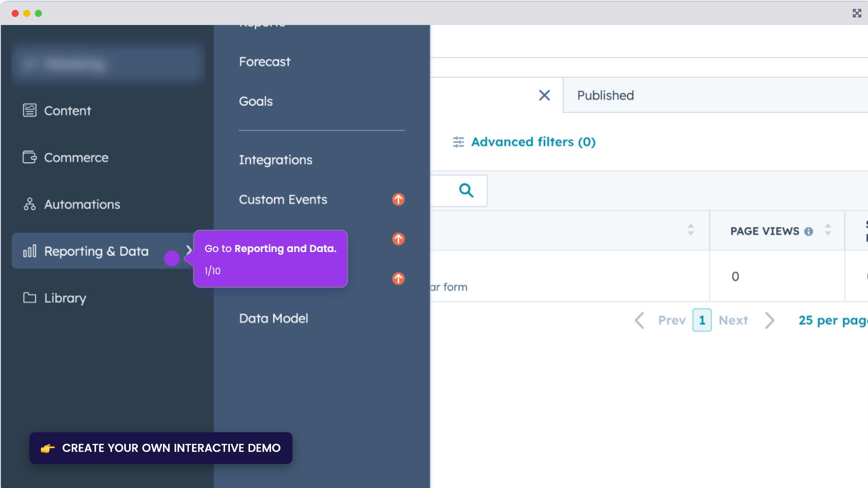This screenshot has height=488, width=868.
Task: Select the Reporting & Data bar-chart icon
Action: (x=29, y=251)
